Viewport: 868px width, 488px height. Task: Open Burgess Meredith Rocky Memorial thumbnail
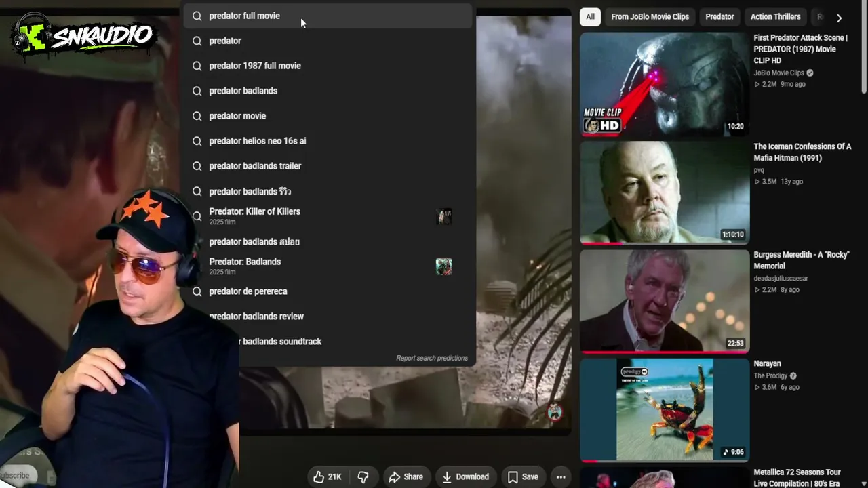pos(665,302)
